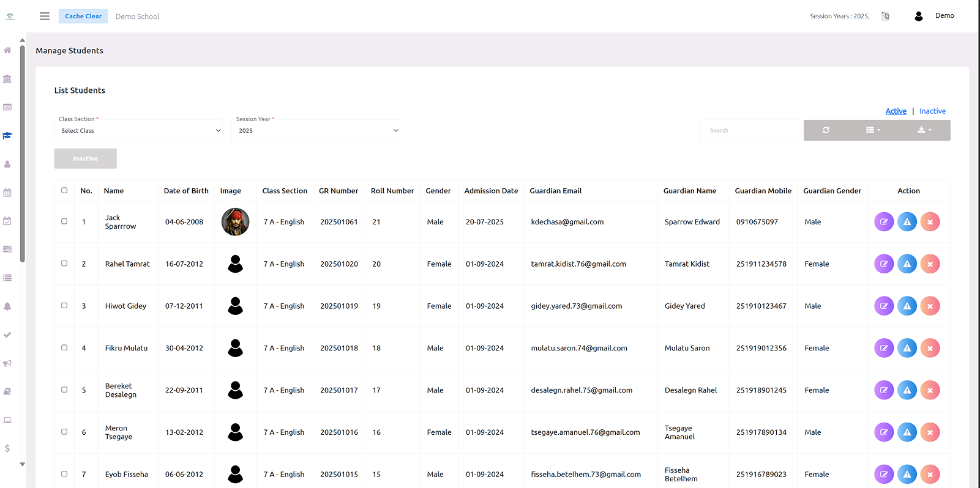Screen dimensions: 980x488
Task: Select Fikru Mulatu's row checkbox
Action: [64, 348]
